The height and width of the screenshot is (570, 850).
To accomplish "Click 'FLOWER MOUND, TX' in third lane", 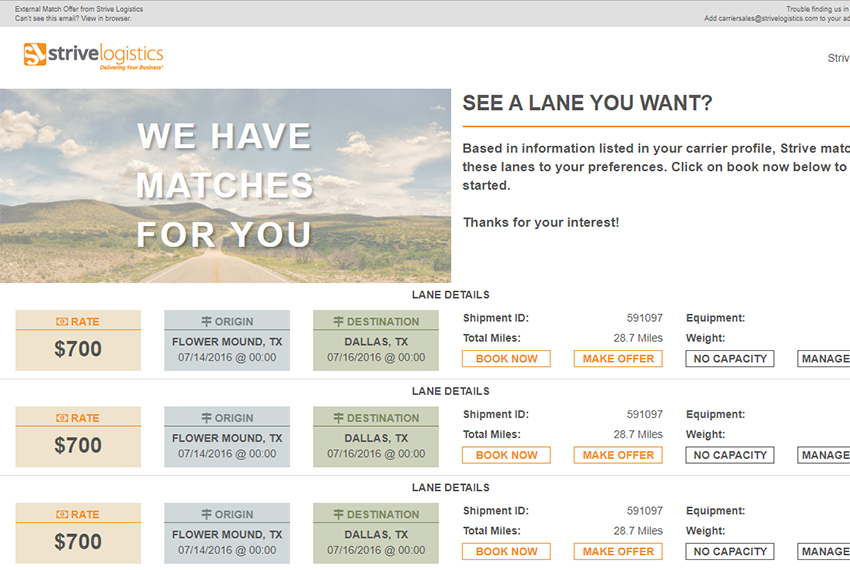I will [x=227, y=534].
